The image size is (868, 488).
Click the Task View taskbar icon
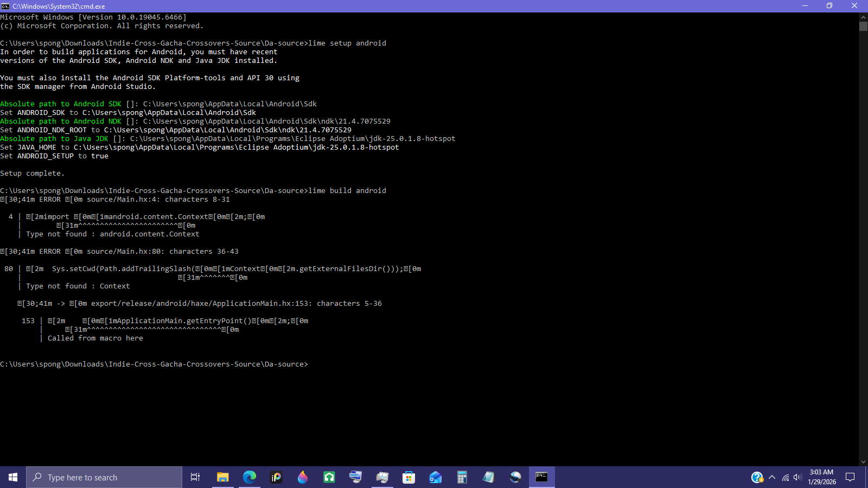pyautogui.click(x=195, y=477)
